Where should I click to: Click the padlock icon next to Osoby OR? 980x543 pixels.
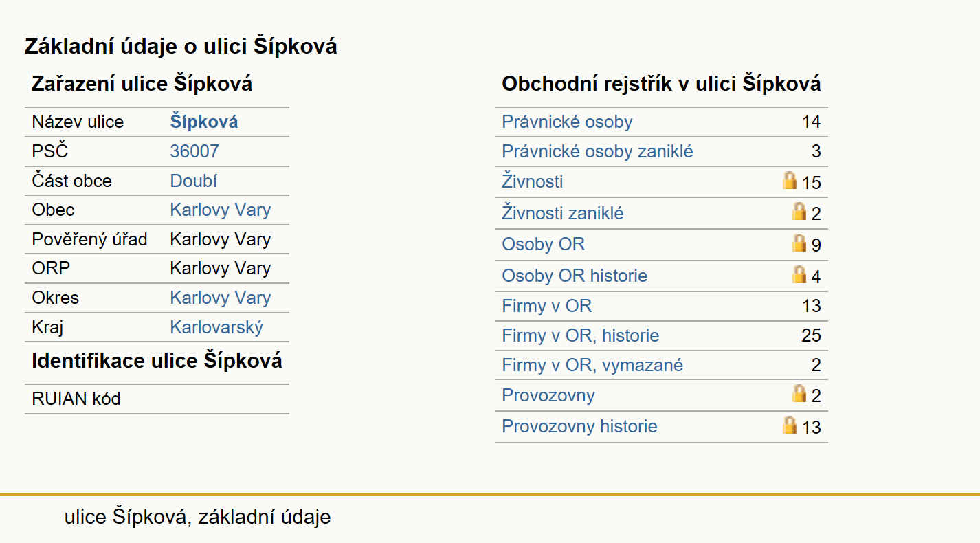click(x=799, y=243)
